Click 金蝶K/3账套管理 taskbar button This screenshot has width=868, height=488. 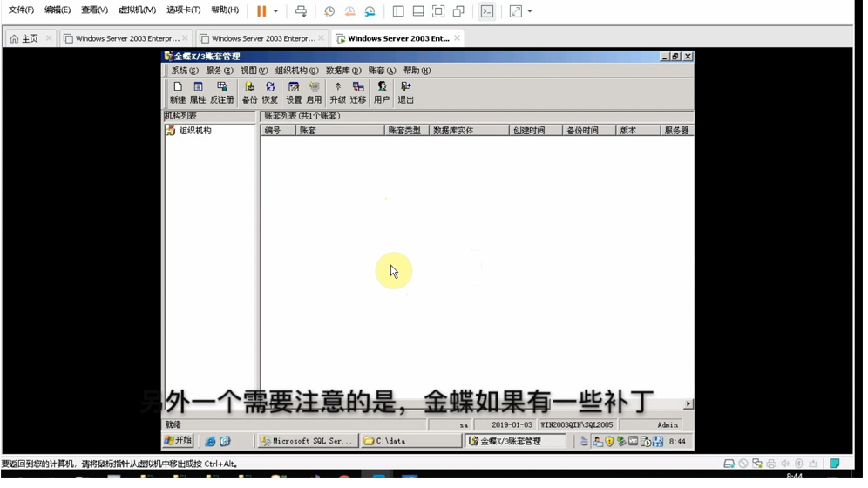516,441
